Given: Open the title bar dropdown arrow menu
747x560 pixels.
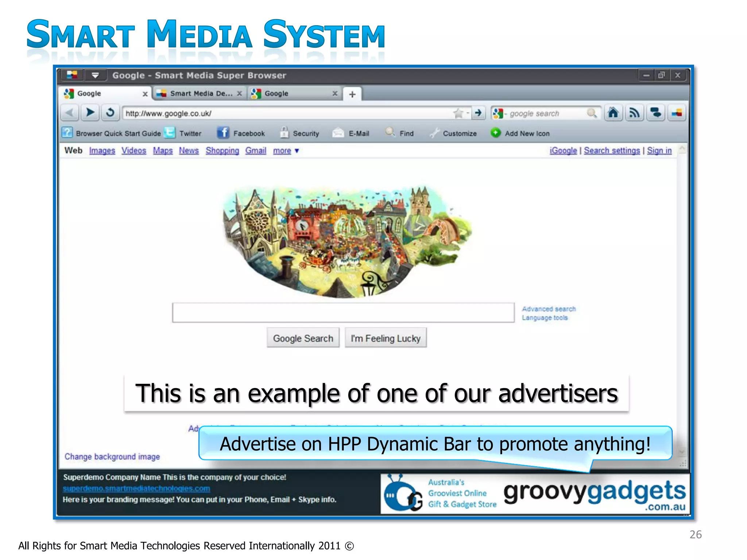Looking at the screenshot, I should click(95, 75).
